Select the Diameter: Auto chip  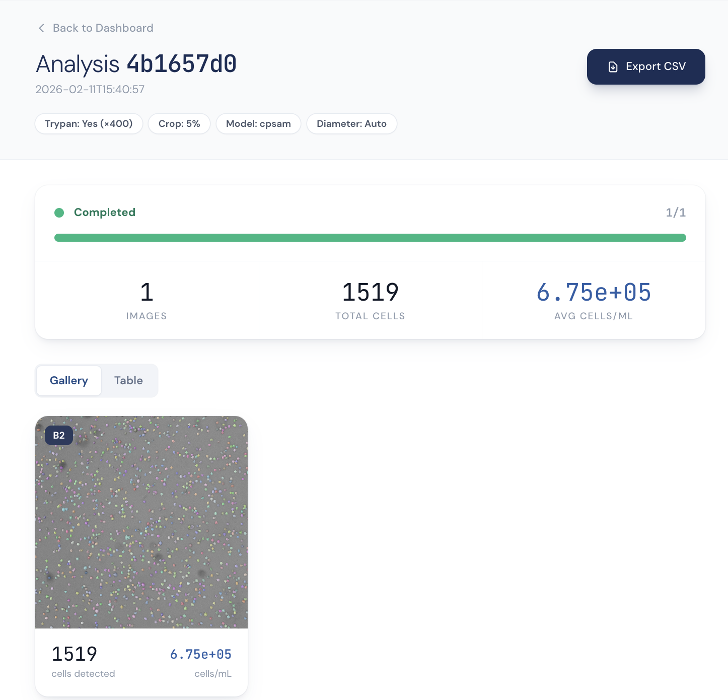tap(351, 123)
